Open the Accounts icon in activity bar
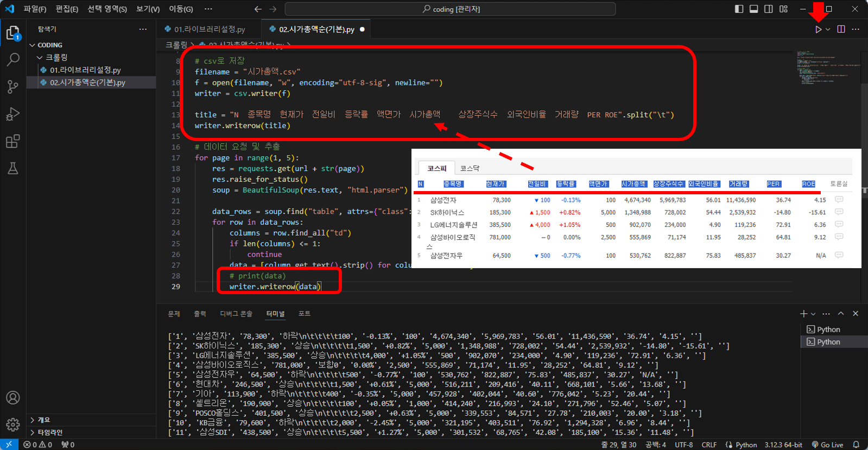The height and width of the screenshot is (450, 868). pyautogui.click(x=13, y=398)
